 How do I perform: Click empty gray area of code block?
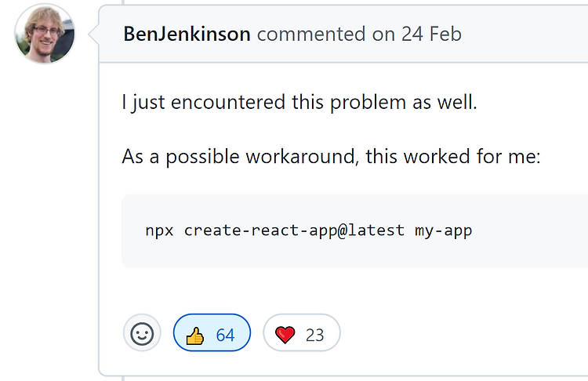tap(532, 248)
